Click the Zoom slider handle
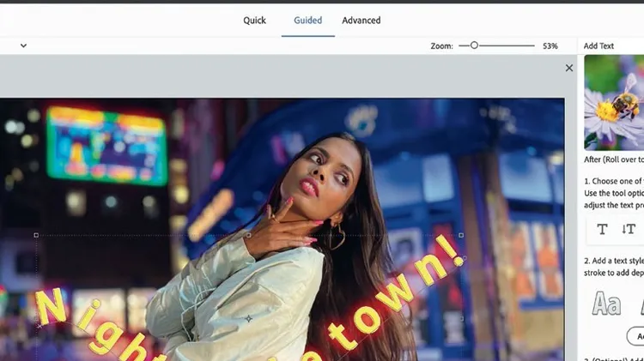This screenshot has width=644, height=361. tap(474, 45)
